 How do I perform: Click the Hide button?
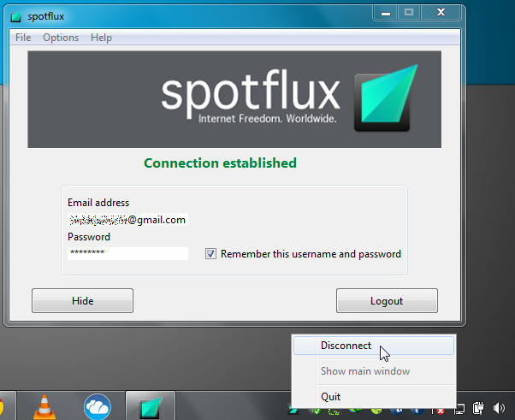[82, 301]
